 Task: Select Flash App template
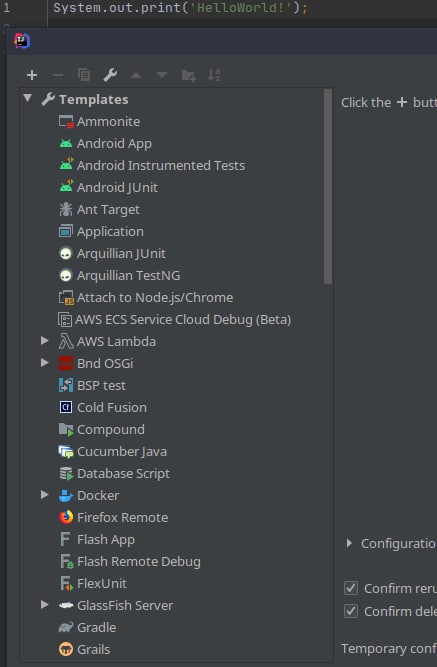click(106, 540)
